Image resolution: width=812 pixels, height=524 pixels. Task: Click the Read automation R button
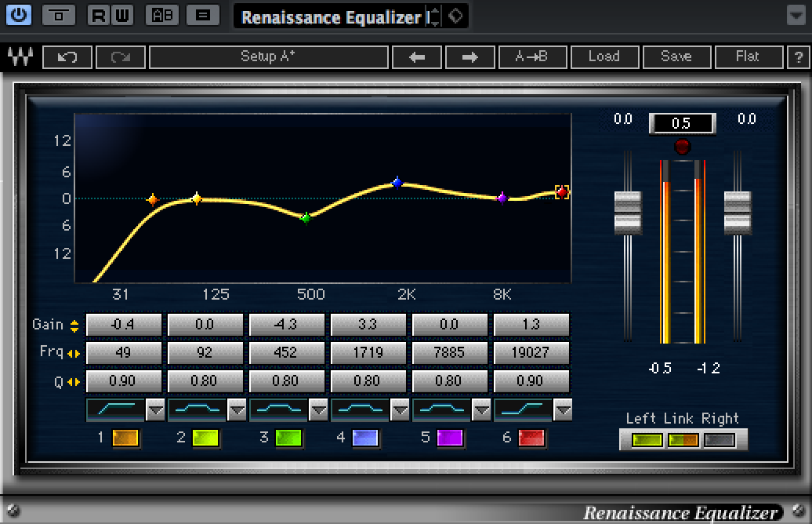pos(99,15)
